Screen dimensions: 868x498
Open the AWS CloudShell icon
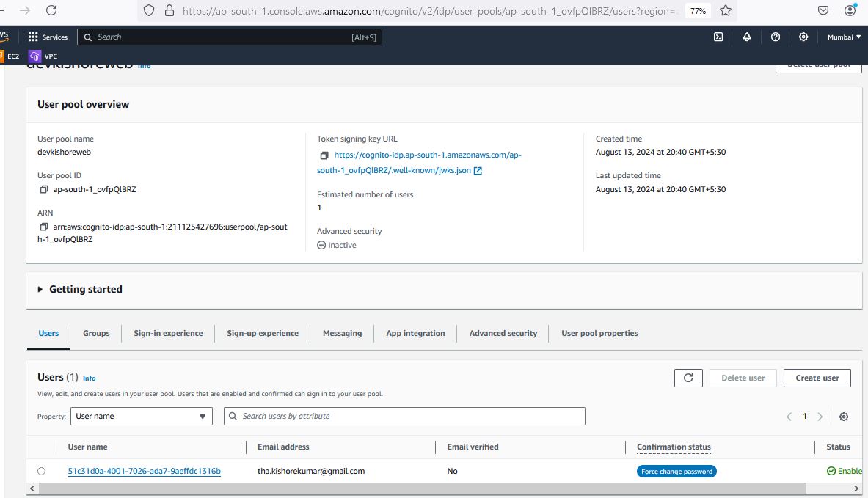point(718,37)
